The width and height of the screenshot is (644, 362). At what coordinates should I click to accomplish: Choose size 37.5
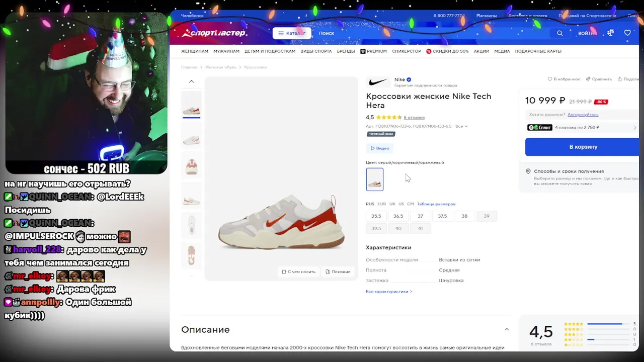click(x=442, y=216)
